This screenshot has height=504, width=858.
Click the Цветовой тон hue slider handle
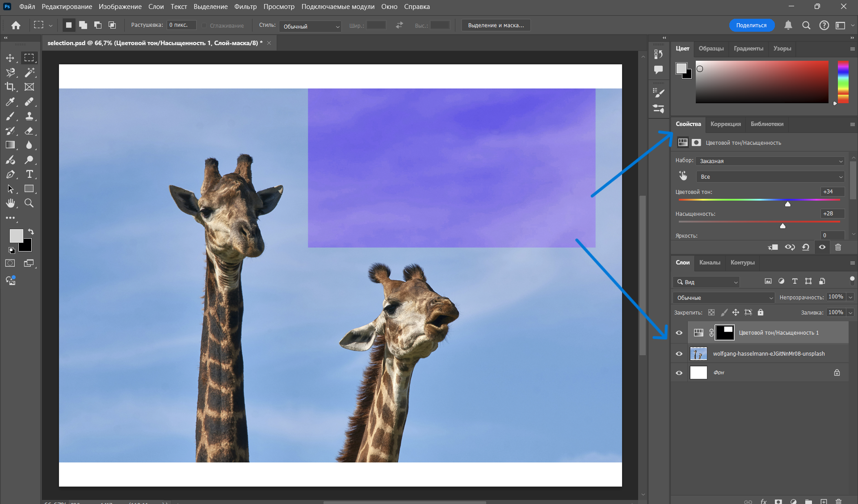click(x=788, y=204)
